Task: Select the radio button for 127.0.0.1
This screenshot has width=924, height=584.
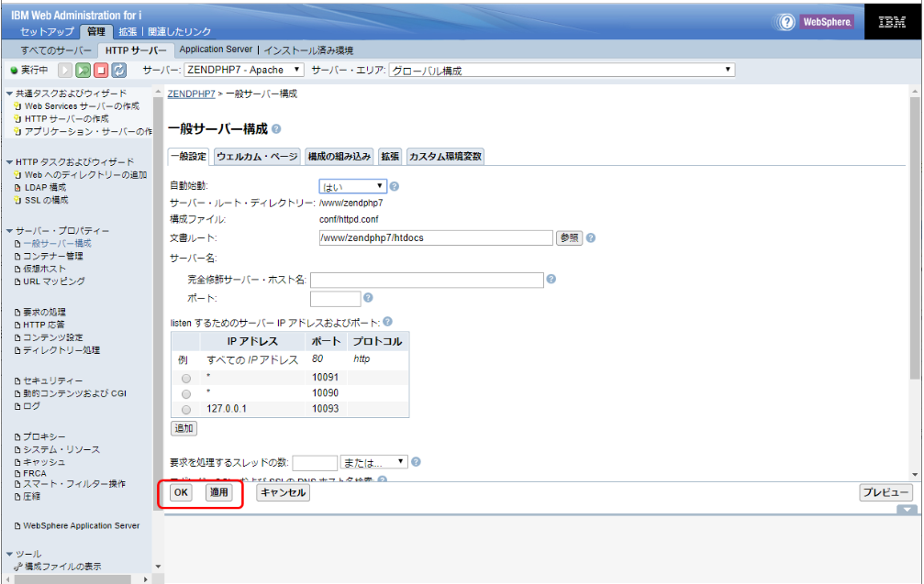Action: pos(186,409)
